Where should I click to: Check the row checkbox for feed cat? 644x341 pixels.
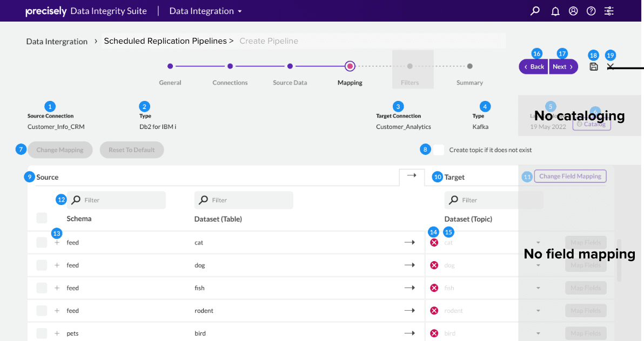(x=42, y=242)
